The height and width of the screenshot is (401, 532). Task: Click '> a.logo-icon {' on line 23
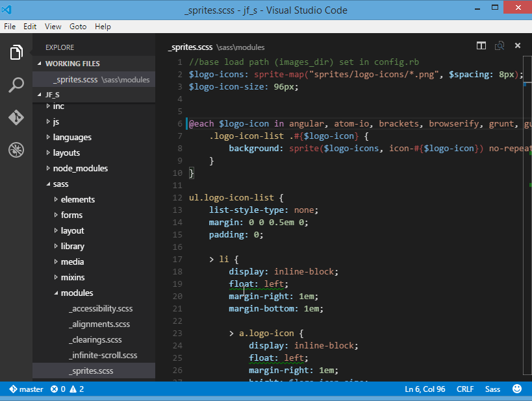point(266,334)
